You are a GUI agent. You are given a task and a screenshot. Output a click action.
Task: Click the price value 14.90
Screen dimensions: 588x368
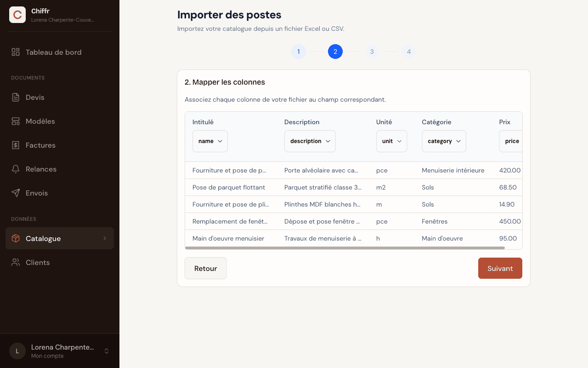tap(507, 204)
